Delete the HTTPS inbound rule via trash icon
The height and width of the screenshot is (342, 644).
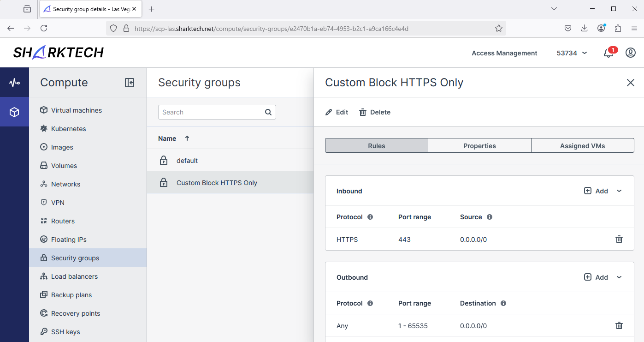pos(619,239)
